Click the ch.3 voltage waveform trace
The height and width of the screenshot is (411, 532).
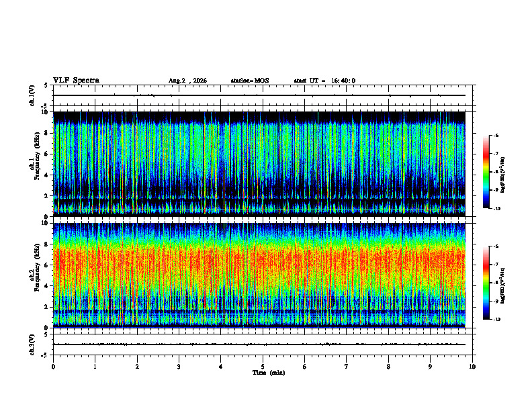pos(259,345)
